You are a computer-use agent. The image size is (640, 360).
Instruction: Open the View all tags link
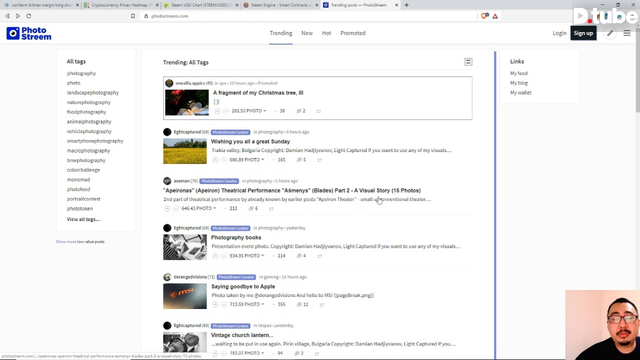[x=84, y=219]
